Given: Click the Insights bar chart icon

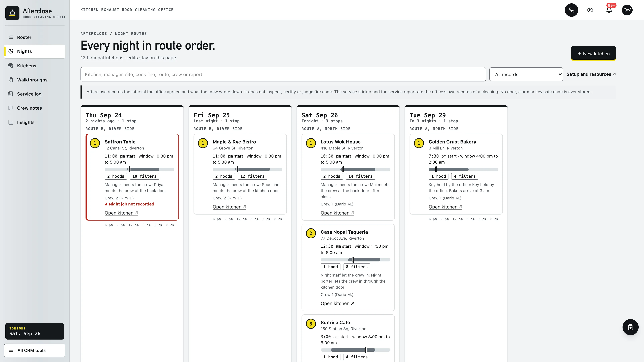Looking at the screenshot, I should click(11, 122).
